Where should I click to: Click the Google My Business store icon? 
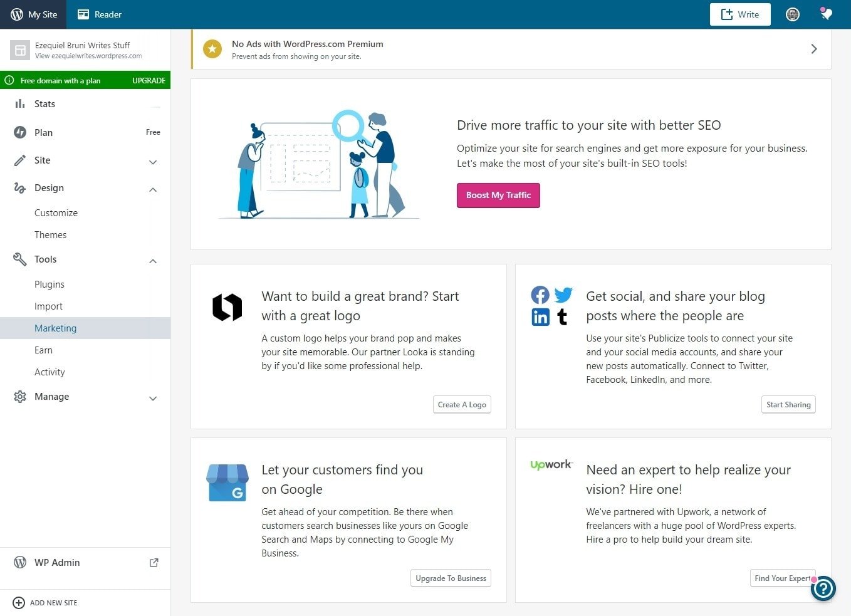227,483
